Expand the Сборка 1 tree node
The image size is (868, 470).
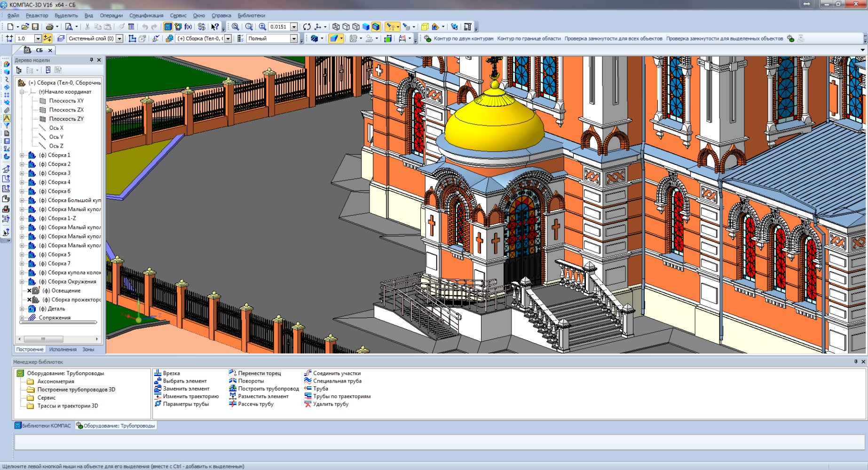tap(22, 155)
